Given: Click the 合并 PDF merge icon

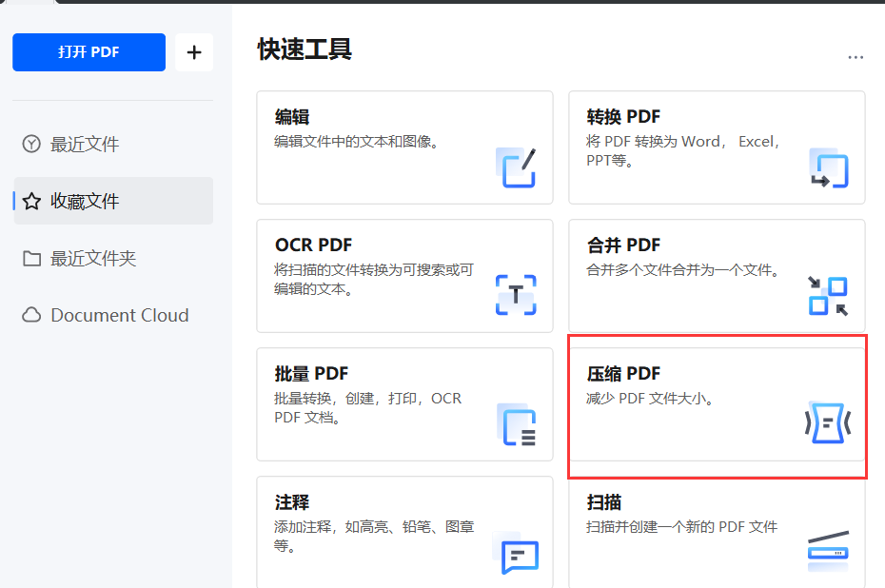Looking at the screenshot, I should [x=827, y=295].
